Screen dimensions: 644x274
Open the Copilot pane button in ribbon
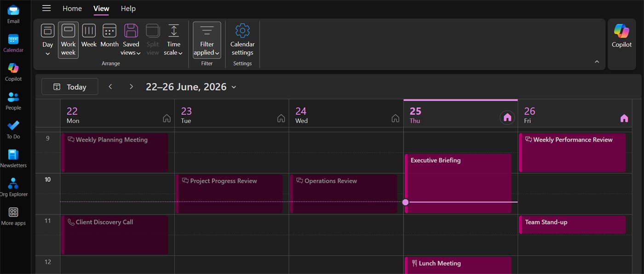(621, 36)
